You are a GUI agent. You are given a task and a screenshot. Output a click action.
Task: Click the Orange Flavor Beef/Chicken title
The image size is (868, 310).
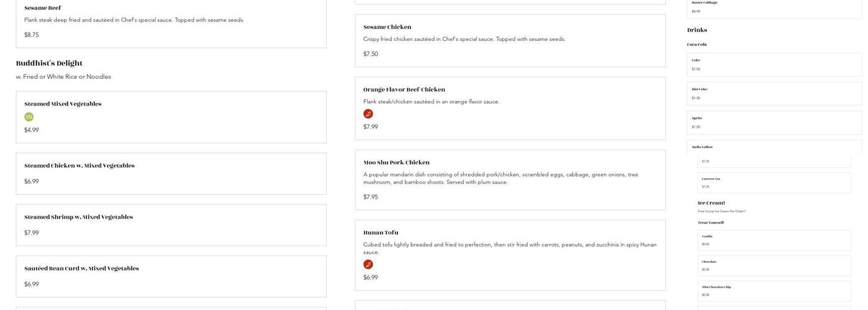[404, 90]
